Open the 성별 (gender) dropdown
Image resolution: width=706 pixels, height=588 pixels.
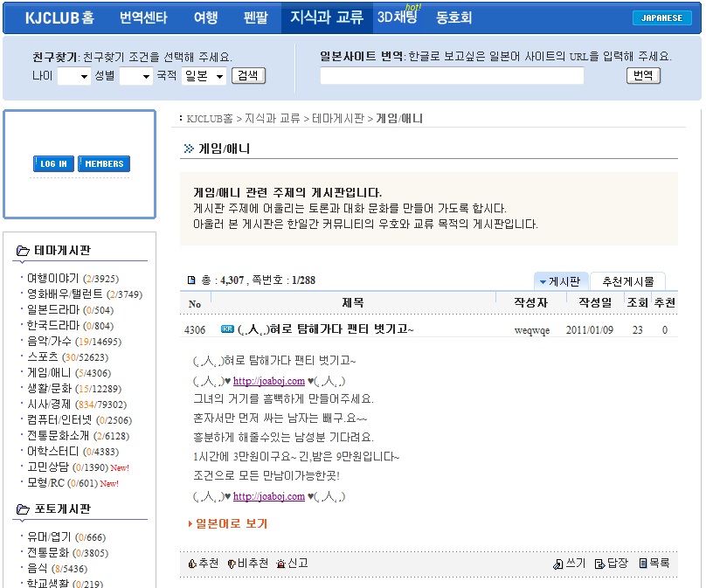(135, 76)
